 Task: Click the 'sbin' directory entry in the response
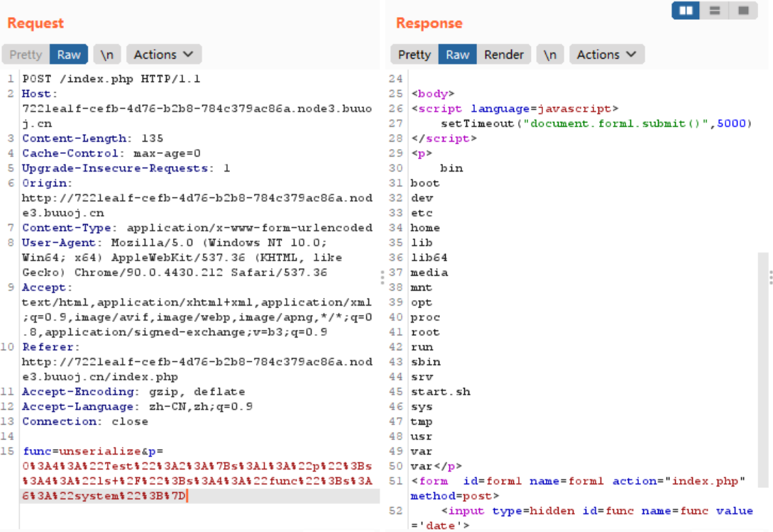click(x=425, y=362)
